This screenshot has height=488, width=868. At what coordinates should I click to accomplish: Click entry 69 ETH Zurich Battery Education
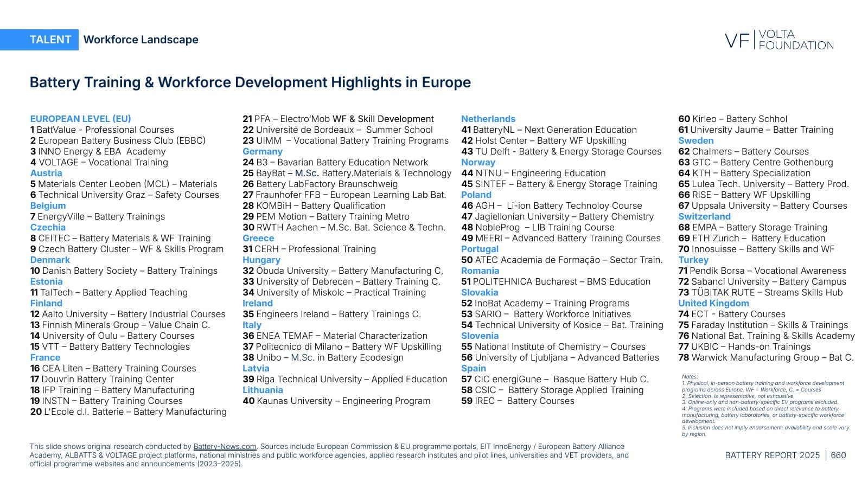pos(752,238)
